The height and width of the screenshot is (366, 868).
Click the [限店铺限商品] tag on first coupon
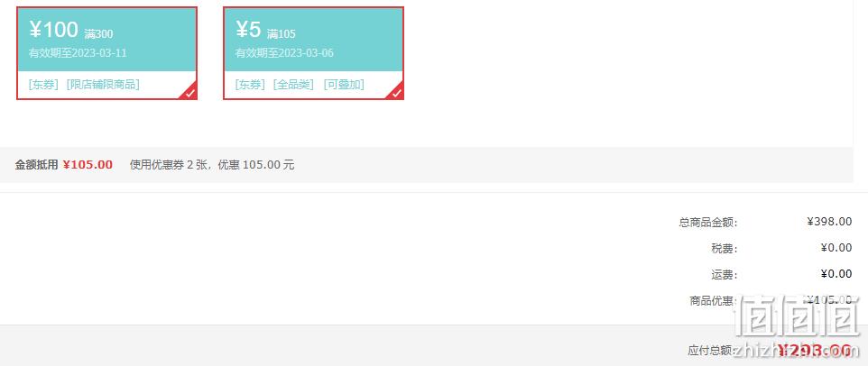pos(103,85)
